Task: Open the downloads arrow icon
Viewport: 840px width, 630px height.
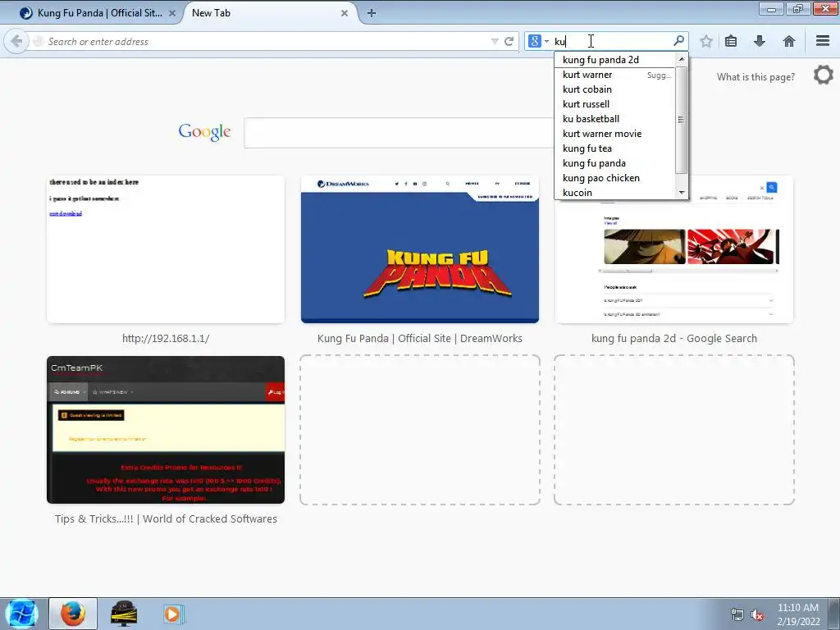Action: tap(759, 41)
